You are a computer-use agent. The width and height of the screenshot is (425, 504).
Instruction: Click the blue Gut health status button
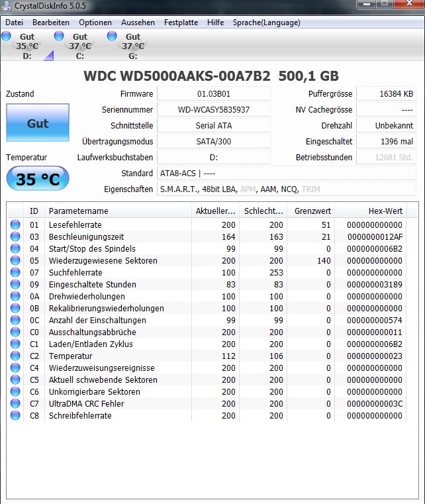pos(38,123)
